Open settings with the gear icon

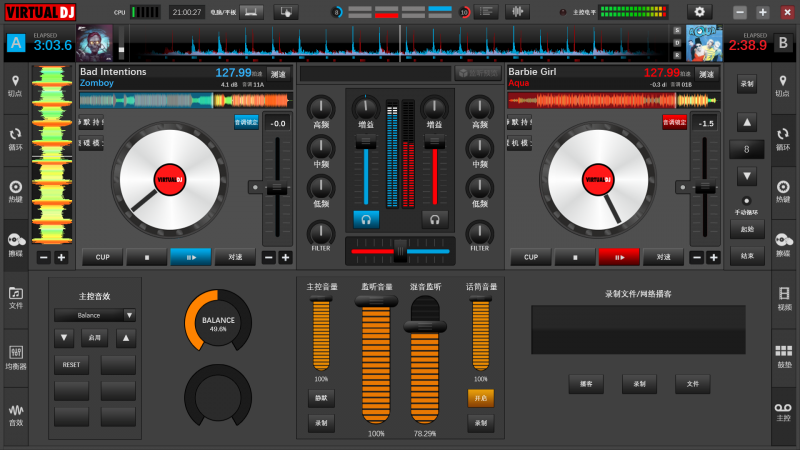point(699,12)
